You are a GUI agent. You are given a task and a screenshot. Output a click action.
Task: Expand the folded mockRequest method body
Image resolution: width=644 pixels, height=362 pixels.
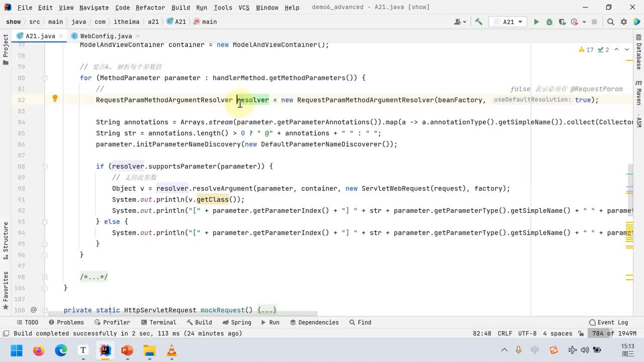coord(267,310)
